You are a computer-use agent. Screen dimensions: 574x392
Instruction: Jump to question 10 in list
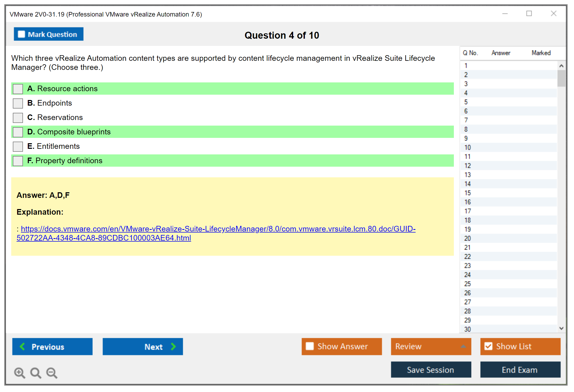[x=467, y=147]
